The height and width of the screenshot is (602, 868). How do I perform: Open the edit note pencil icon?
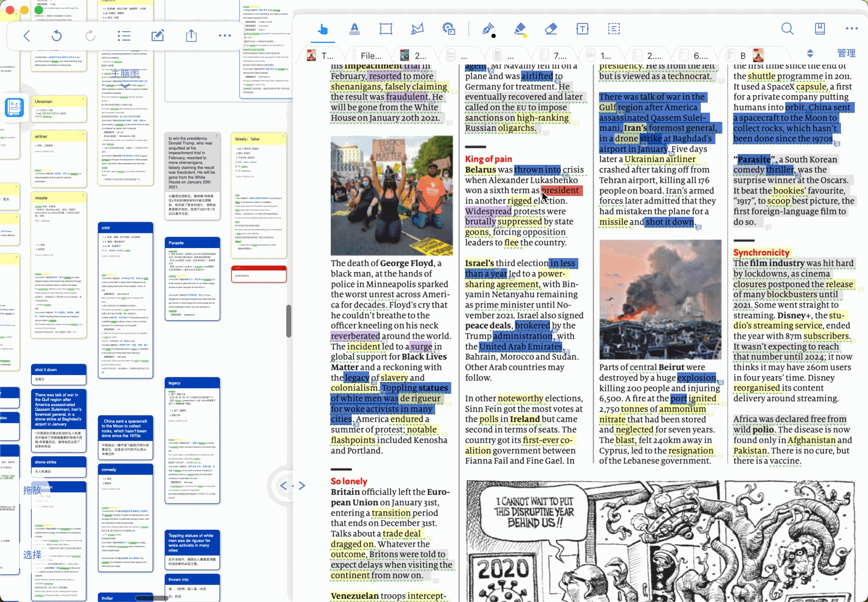pos(158,36)
